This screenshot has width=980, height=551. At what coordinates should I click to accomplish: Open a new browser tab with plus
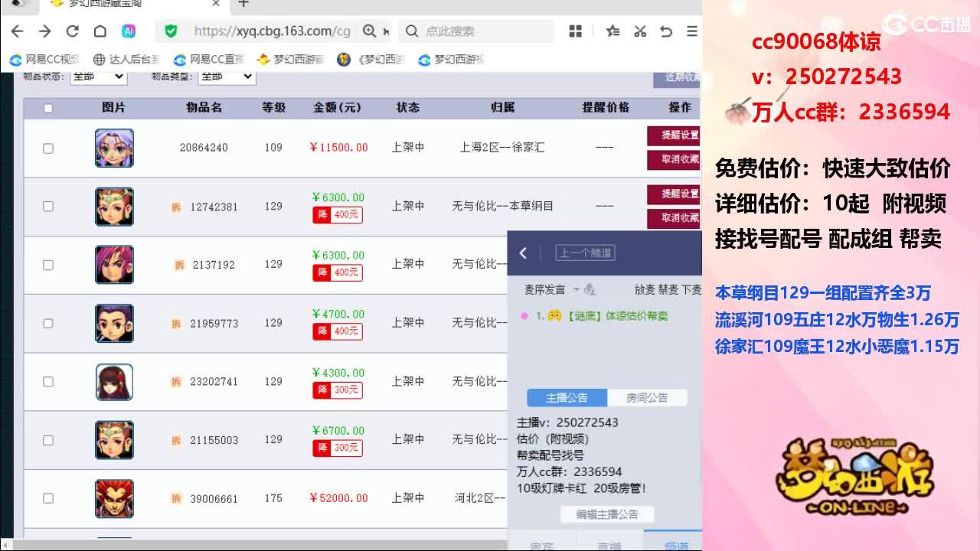point(243,4)
